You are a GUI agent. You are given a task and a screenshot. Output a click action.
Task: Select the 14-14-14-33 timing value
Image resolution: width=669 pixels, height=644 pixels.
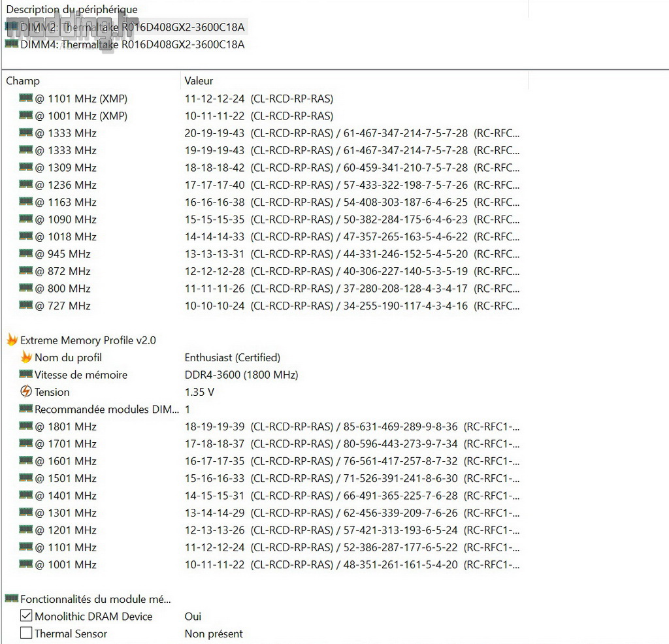click(x=214, y=236)
